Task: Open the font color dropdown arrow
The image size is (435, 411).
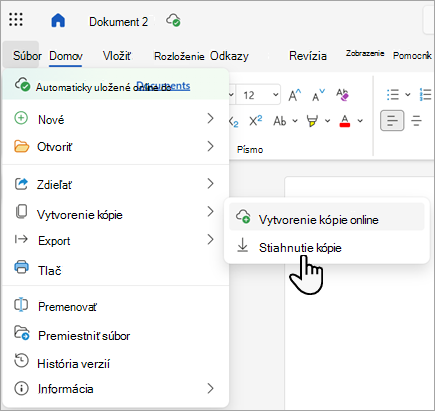Action: (x=360, y=121)
